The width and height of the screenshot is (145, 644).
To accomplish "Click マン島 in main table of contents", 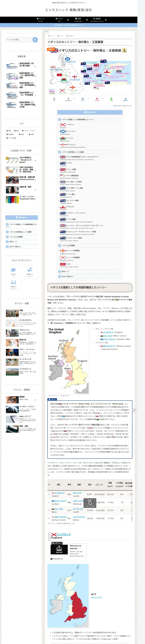I will [x=68, y=264].
